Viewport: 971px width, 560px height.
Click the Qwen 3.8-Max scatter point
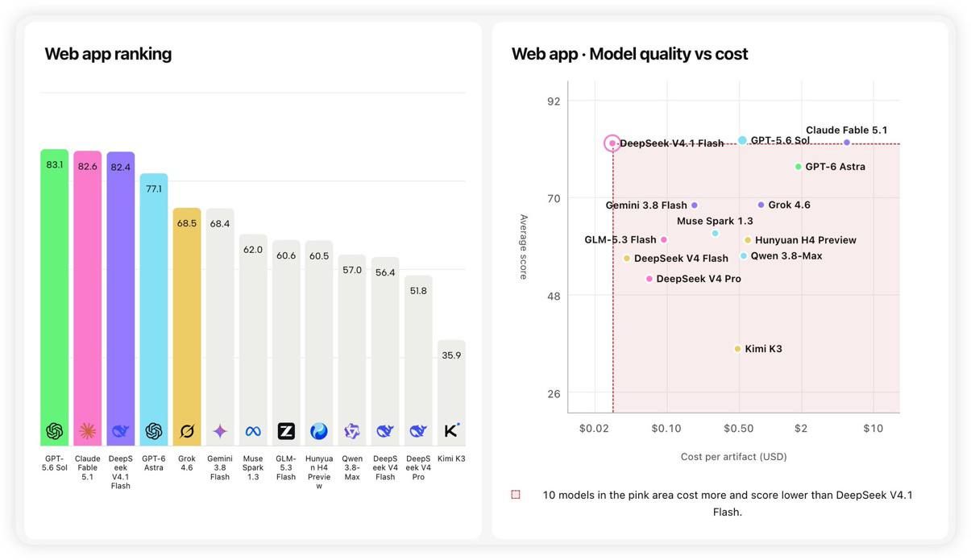(x=744, y=256)
